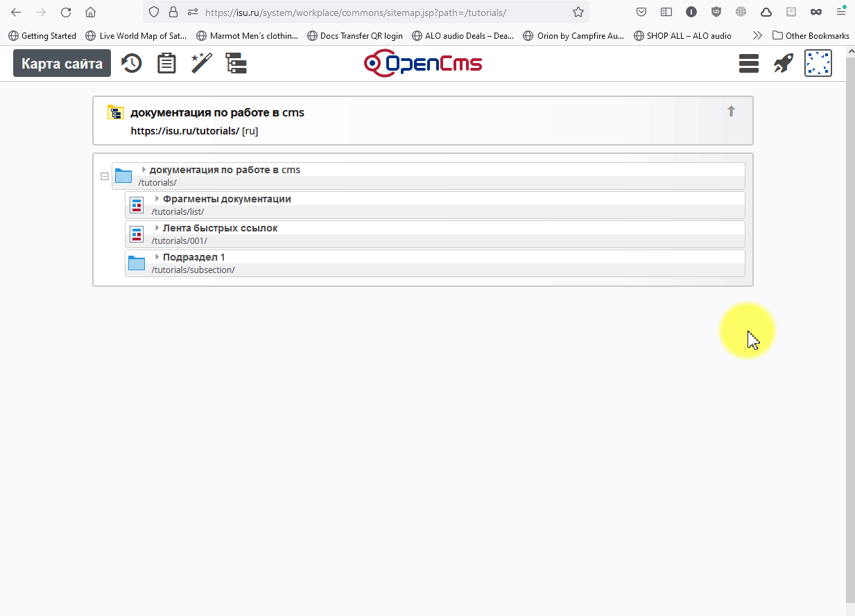Expand the Лента быстрых ссылок entry arrow
This screenshot has width=855, height=616.
(157, 228)
